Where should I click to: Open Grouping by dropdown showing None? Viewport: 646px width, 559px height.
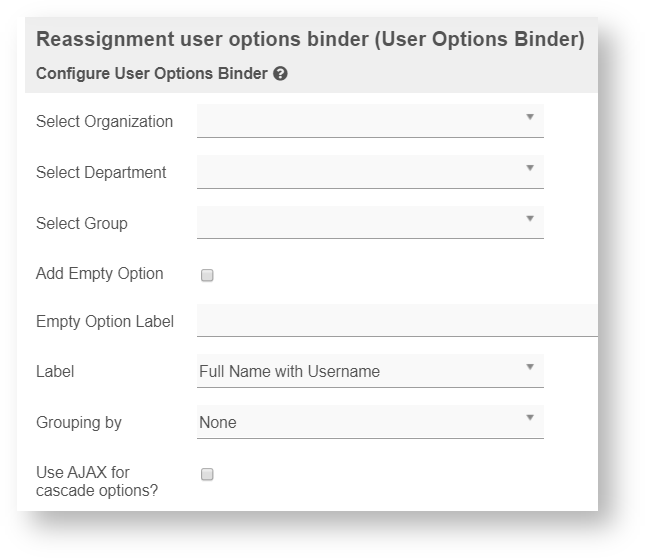tap(360, 423)
